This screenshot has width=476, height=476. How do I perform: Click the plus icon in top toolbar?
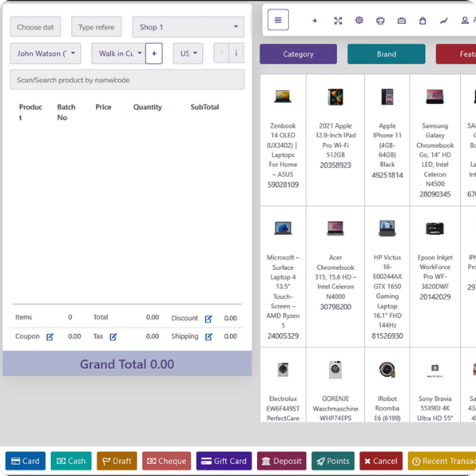(315, 21)
